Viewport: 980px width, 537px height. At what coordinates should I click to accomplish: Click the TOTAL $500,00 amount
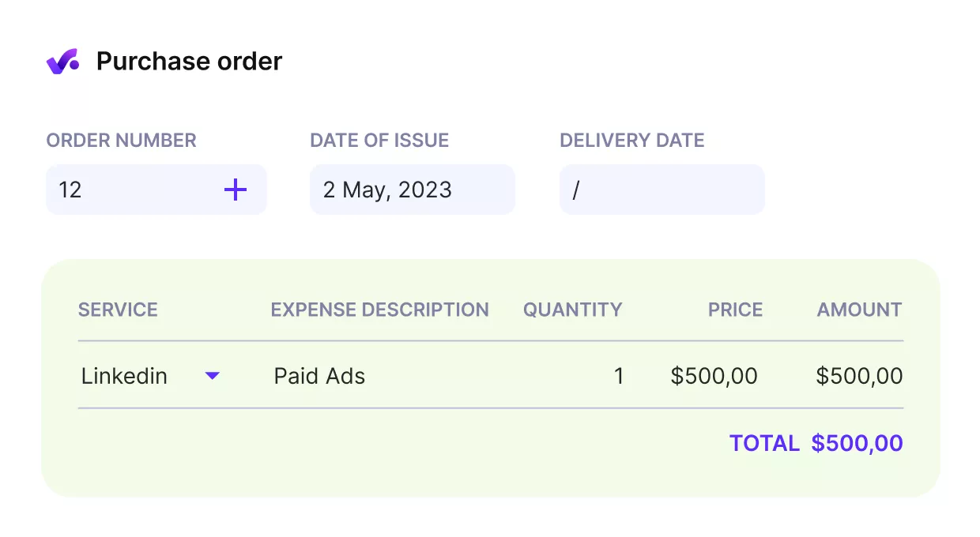[857, 443]
